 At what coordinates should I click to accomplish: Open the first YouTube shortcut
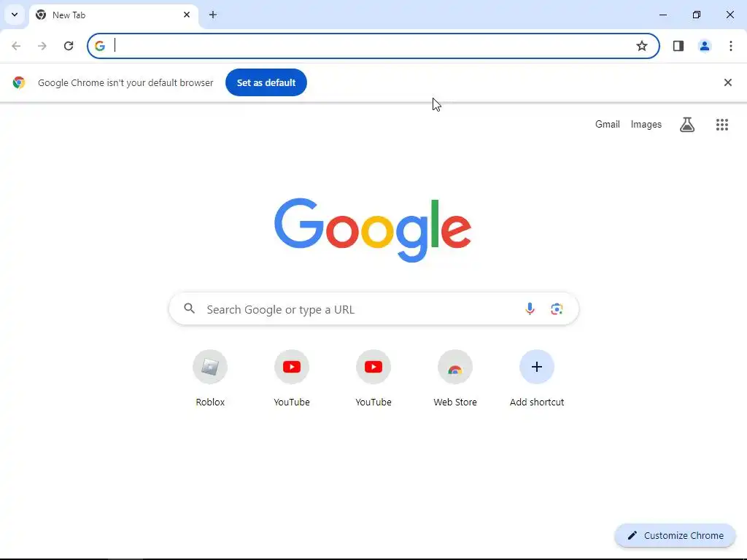tap(292, 378)
